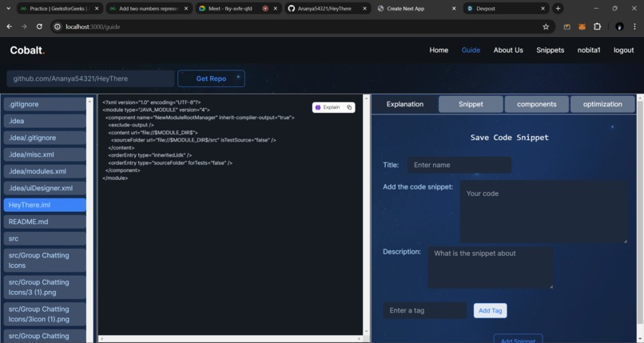
Task: Switch to the components tab
Action: pyautogui.click(x=536, y=104)
